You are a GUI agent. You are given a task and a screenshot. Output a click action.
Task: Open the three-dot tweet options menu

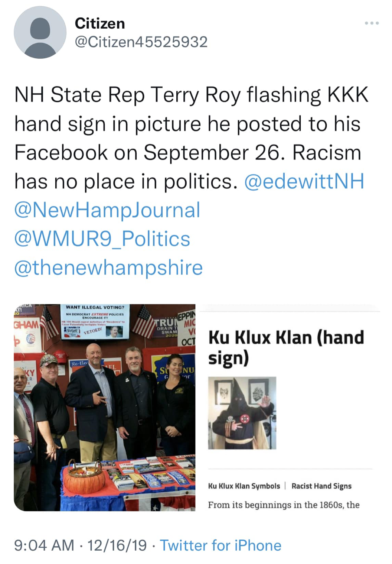point(372,23)
